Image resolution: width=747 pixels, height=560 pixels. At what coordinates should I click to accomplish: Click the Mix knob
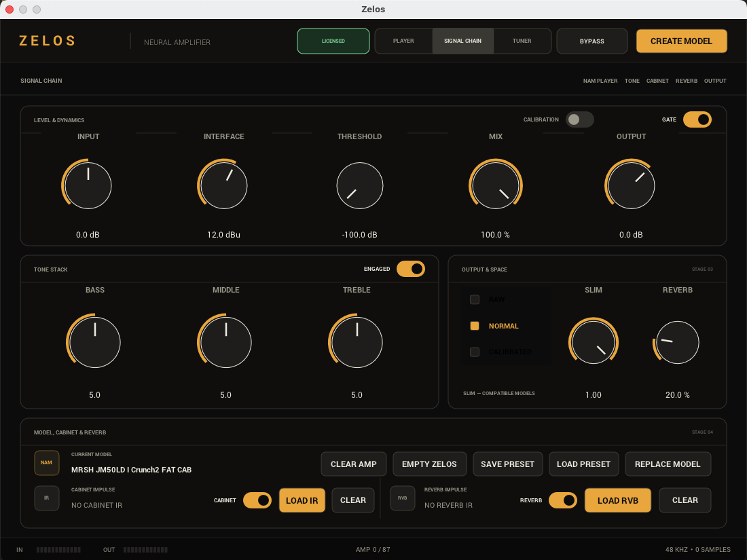pyautogui.click(x=496, y=186)
